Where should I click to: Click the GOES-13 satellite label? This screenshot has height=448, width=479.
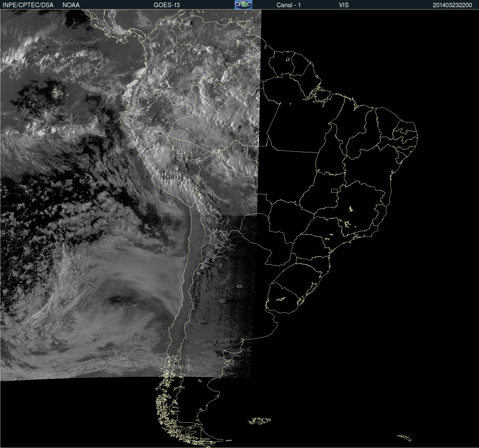[166, 5]
